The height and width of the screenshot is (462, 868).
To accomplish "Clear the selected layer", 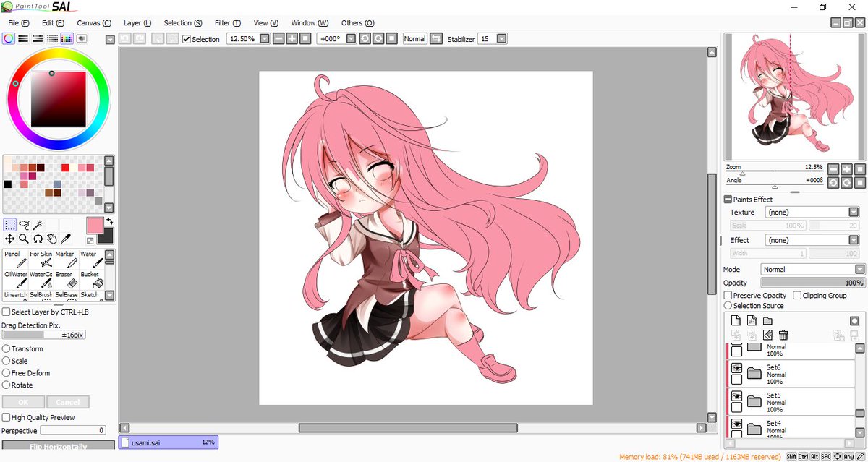I will point(767,335).
